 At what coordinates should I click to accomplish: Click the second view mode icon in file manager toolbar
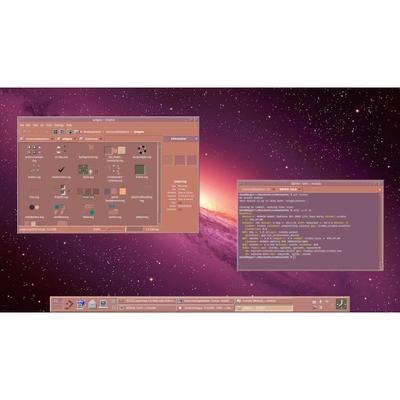click(x=62, y=132)
